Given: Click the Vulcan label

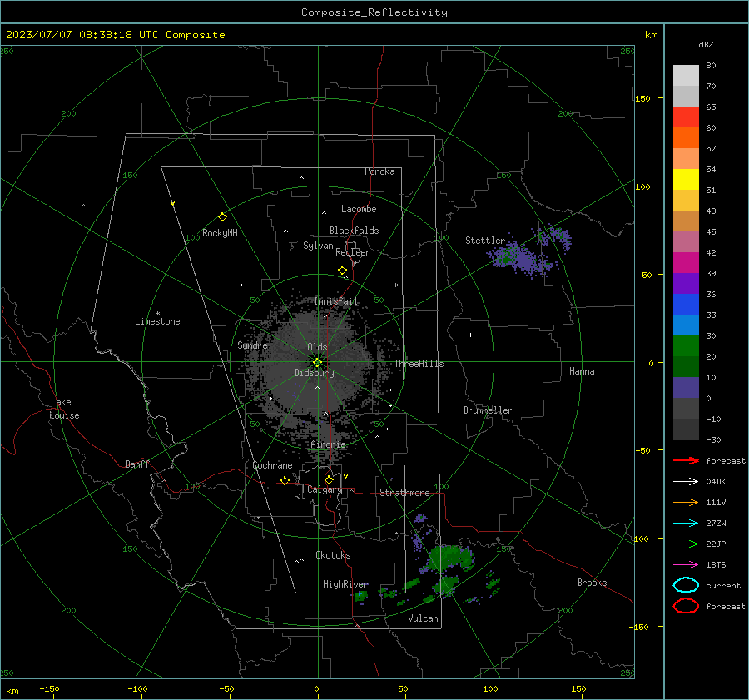Looking at the screenshot, I should 423,618.
